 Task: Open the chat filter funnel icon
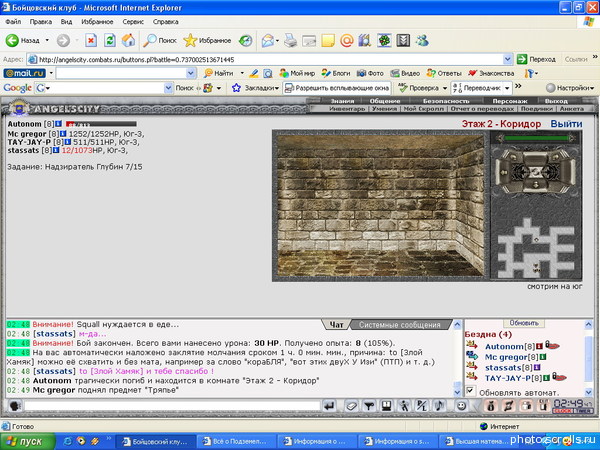click(x=368, y=406)
